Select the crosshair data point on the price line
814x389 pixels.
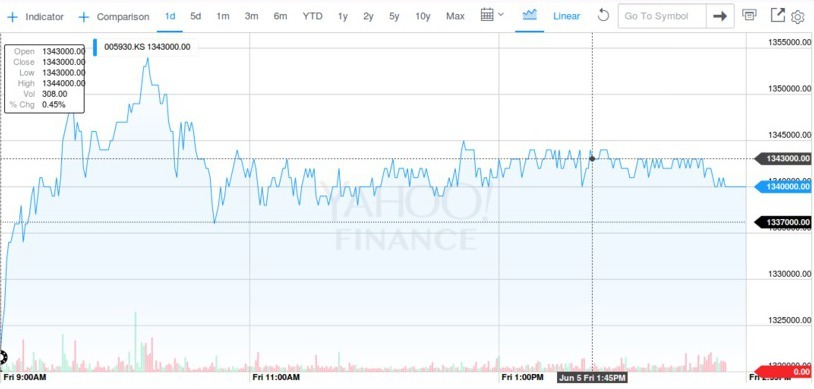coord(592,158)
